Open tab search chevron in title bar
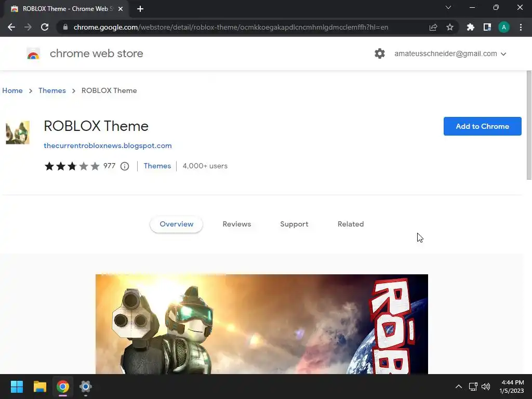The height and width of the screenshot is (399, 532). click(448, 7)
